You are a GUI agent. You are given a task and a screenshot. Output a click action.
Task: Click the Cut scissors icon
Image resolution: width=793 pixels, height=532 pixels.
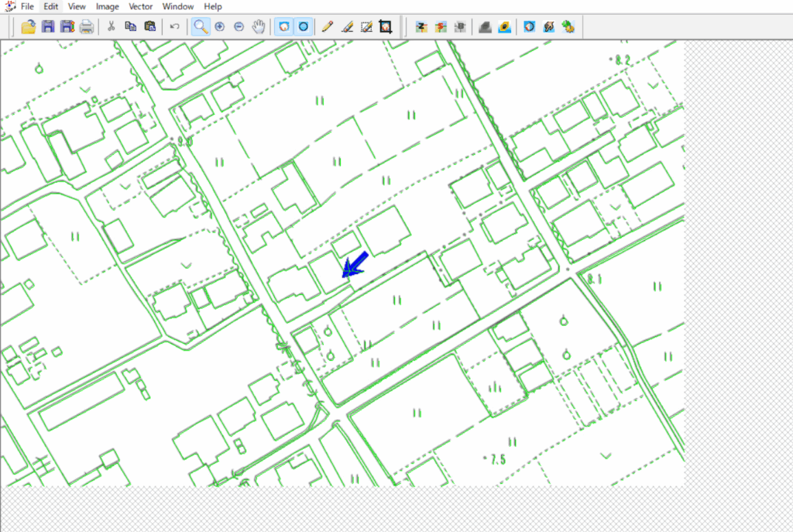pos(111,26)
